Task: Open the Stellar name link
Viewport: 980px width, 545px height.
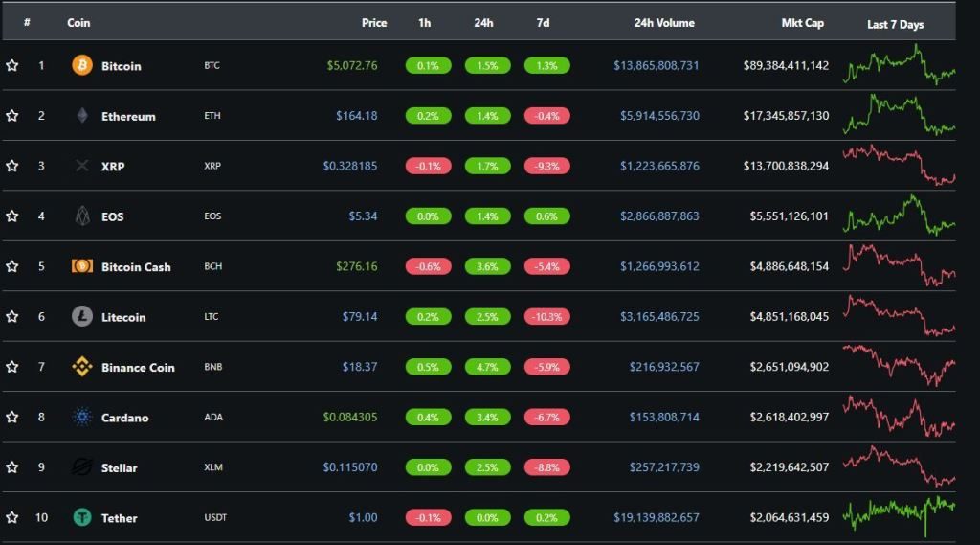Action: pyautogui.click(x=119, y=468)
